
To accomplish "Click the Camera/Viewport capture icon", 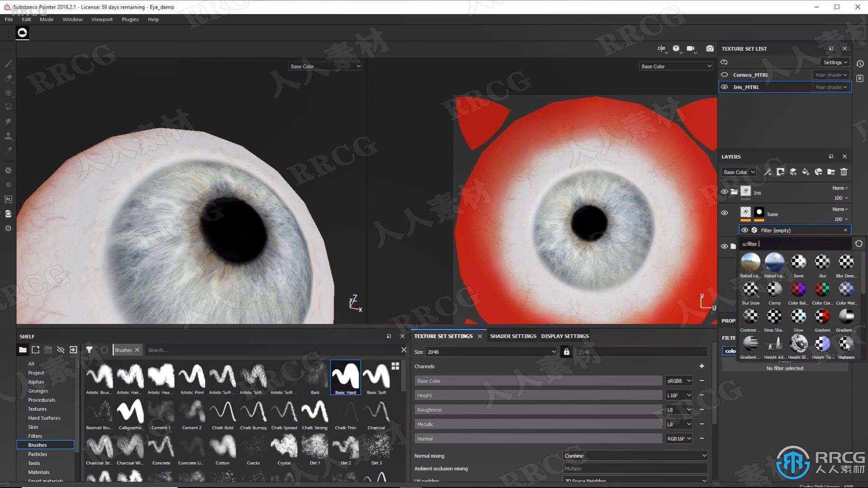I will coord(711,48).
